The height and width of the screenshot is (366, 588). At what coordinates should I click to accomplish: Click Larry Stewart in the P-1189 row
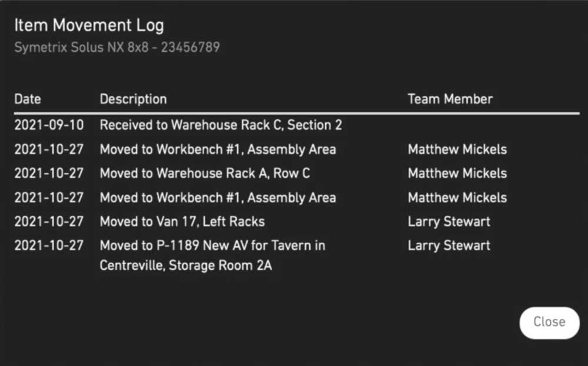tap(449, 246)
